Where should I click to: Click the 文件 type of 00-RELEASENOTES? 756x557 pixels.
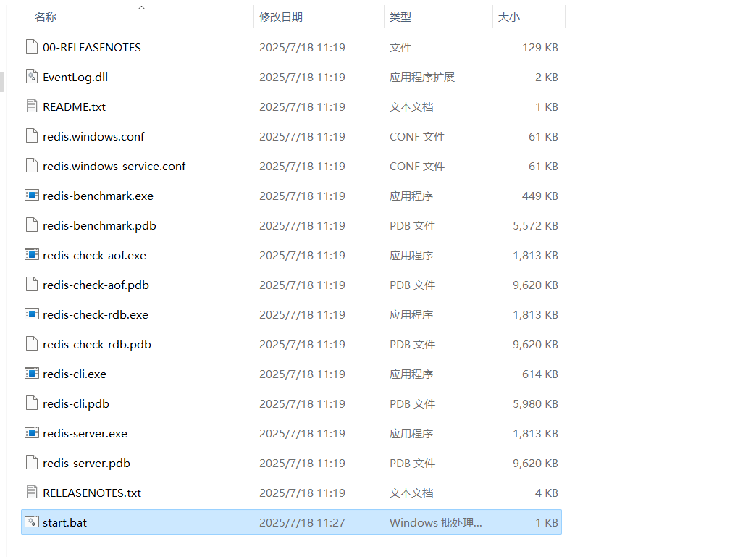(x=400, y=47)
